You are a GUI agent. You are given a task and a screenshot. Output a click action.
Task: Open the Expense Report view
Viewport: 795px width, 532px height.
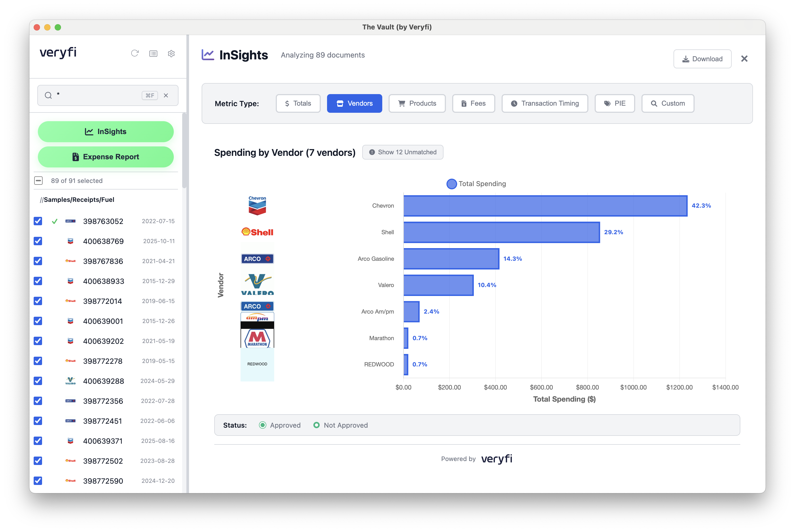(105, 157)
